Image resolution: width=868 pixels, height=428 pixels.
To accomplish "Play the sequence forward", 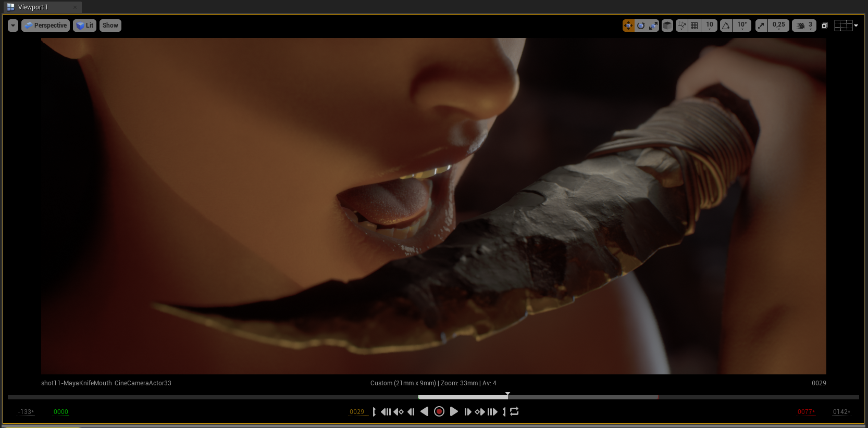I will pyautogui.click(x=454, y=412).
